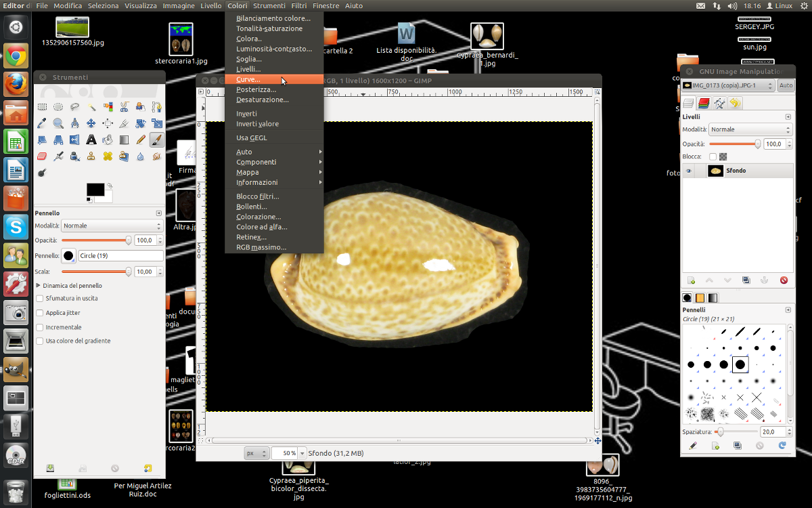Select the Rectangle Select tool
This screenshot has width=812, height=508.
pos(42,107)
